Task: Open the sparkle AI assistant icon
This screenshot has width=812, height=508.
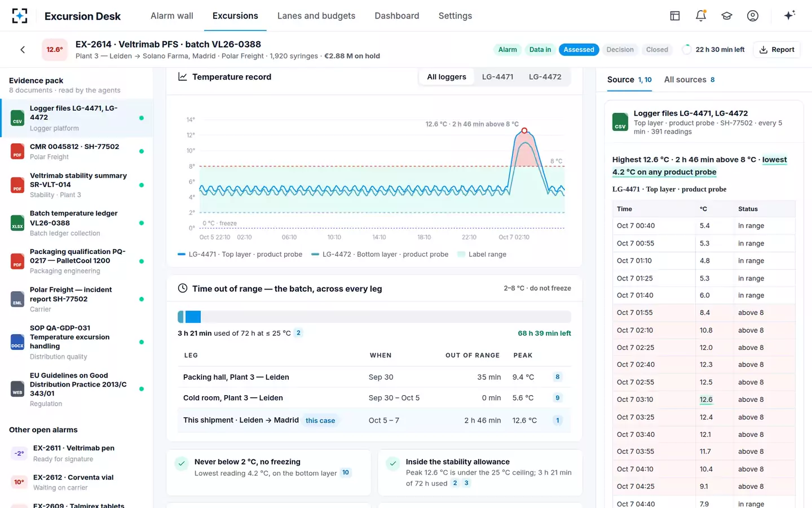Action: (x=789, y=15)
